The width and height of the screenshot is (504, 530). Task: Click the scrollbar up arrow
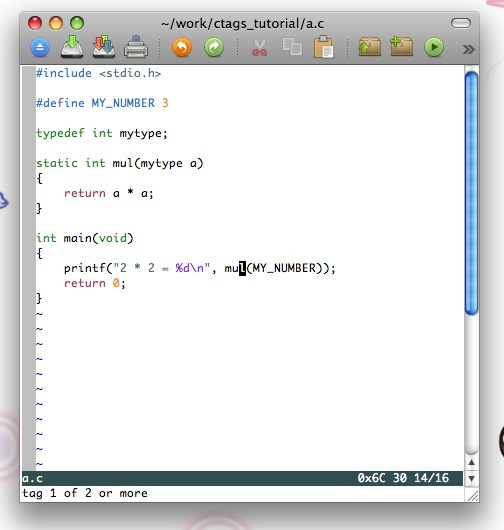coord(472,462)
